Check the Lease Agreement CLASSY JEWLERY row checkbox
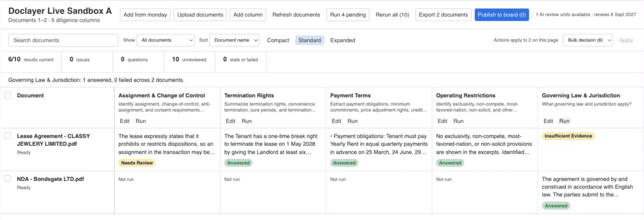644x220 pixels. (7, 136)
